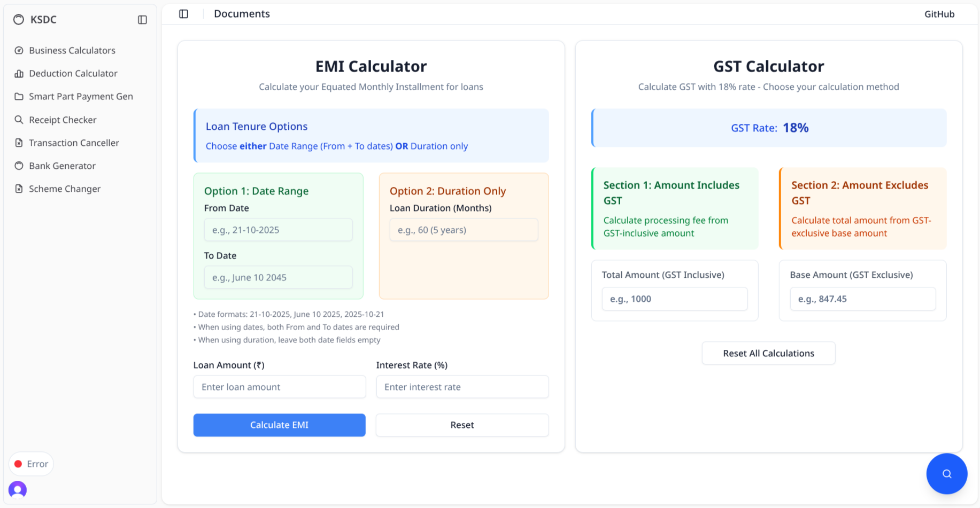The width and height of the screenshot is (980, 508).
Task: Click the Loan Tenure Options heading
Action: (257, 127)
